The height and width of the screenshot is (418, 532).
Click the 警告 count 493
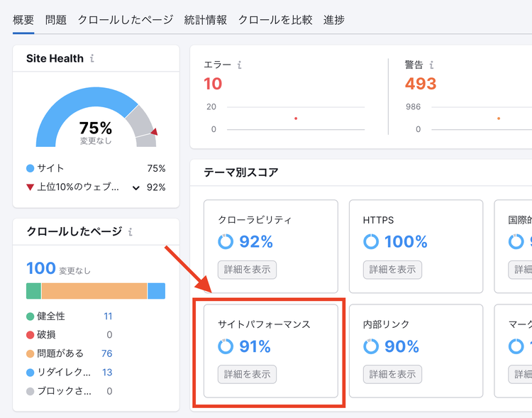tap(421, 84)
